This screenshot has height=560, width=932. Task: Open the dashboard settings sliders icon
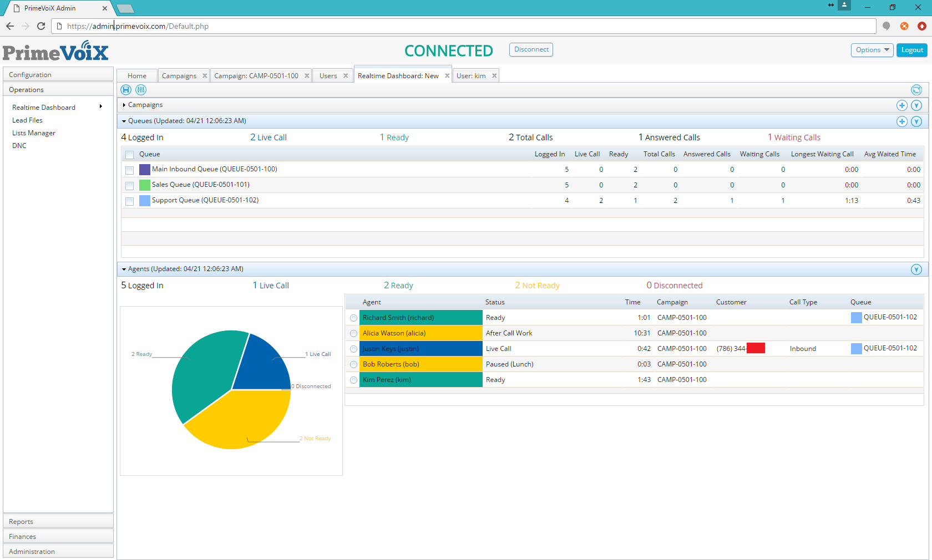(x=141, y=90)
